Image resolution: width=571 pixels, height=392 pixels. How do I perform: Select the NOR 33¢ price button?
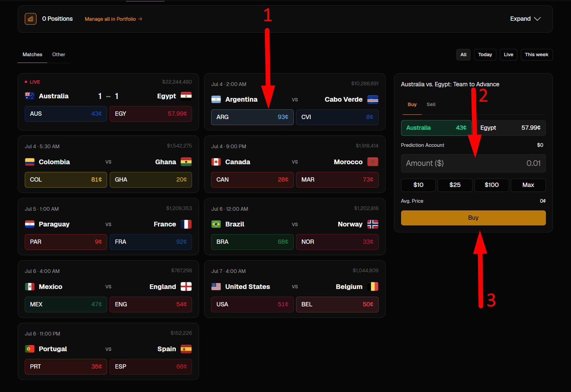(x=337, y=242)
